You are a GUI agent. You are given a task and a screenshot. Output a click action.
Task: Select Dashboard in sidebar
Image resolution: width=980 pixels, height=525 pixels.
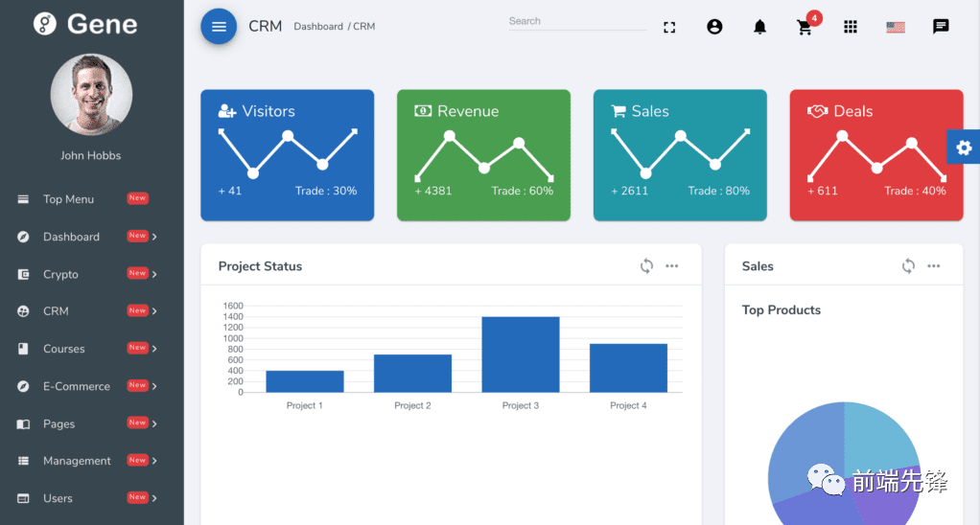click(71, 237)
